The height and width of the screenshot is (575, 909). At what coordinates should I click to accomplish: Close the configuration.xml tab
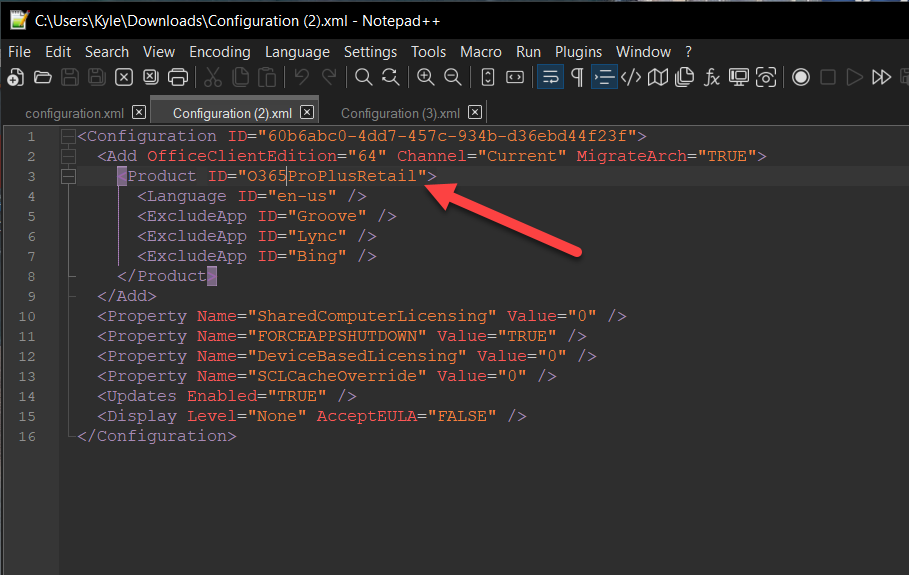[139, 112]
